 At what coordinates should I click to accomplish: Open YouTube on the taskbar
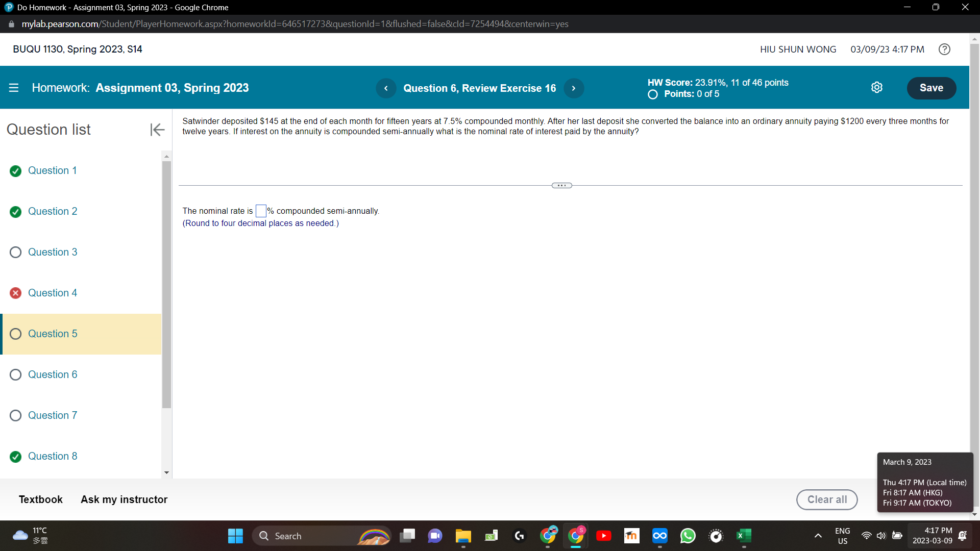click(603, 536)
